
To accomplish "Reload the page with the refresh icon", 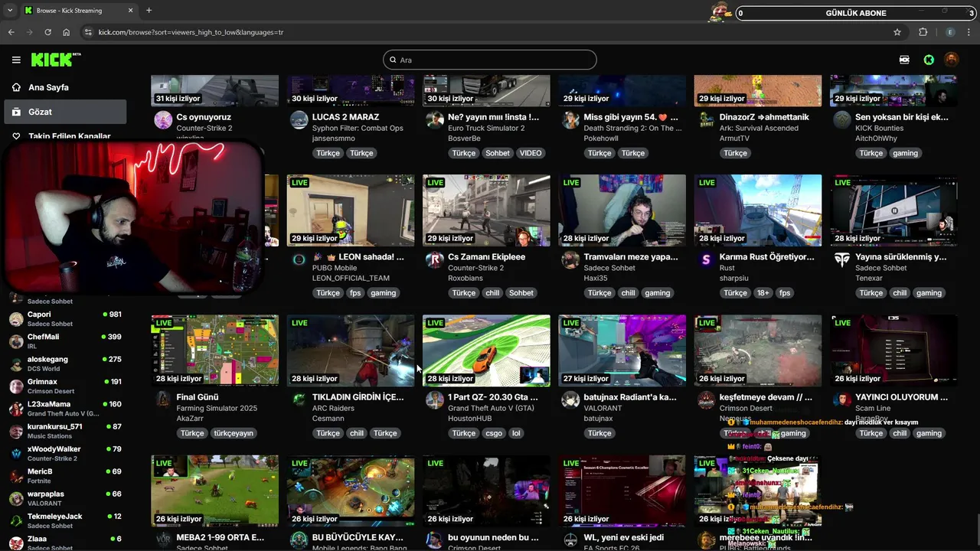I will pyautogui.click(x=47, y=32).
